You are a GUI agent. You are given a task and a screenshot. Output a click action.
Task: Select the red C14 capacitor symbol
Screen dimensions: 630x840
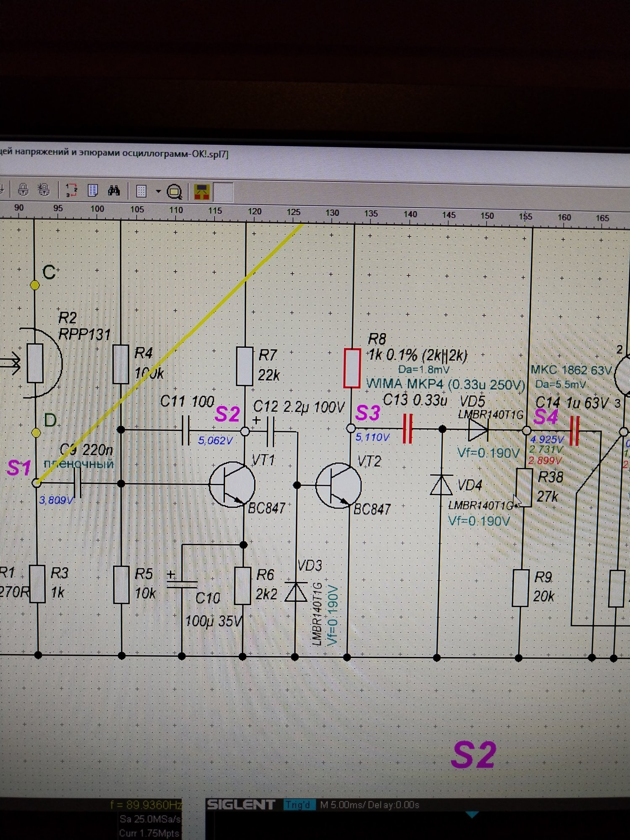pos(574,431)
